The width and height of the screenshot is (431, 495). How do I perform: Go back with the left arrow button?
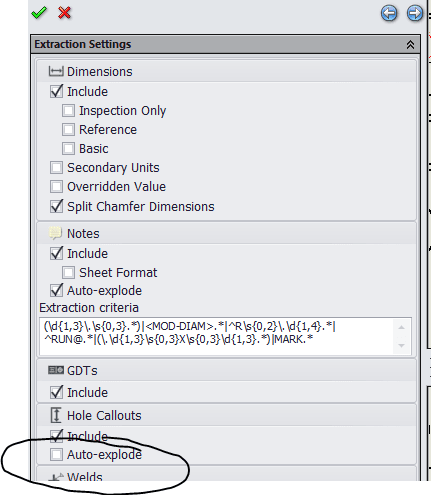click(389, 14)
